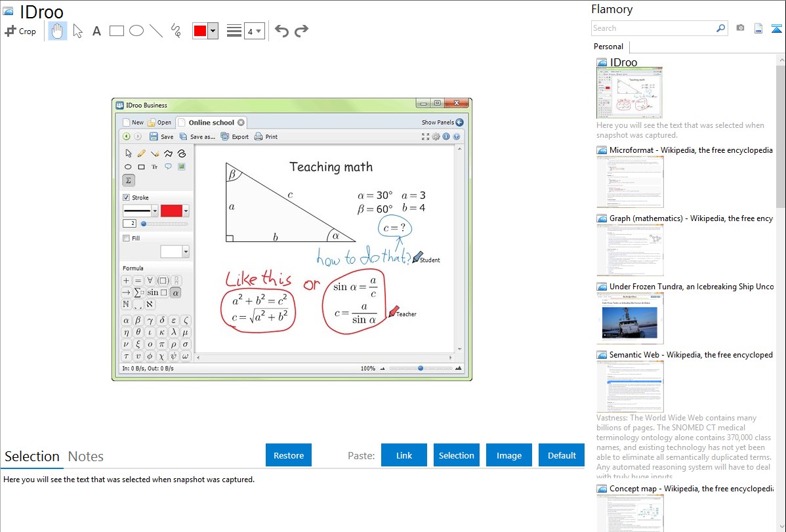
Task: Click the search magnifier icon
Action: 721,28
